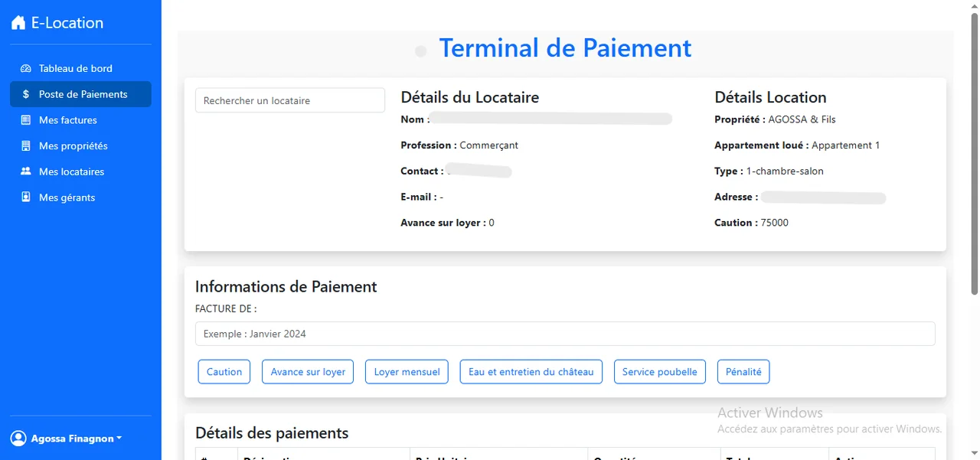980x460 pixels.
Task: Focus the Rechercher un locataire field
Action: (290, 100)
